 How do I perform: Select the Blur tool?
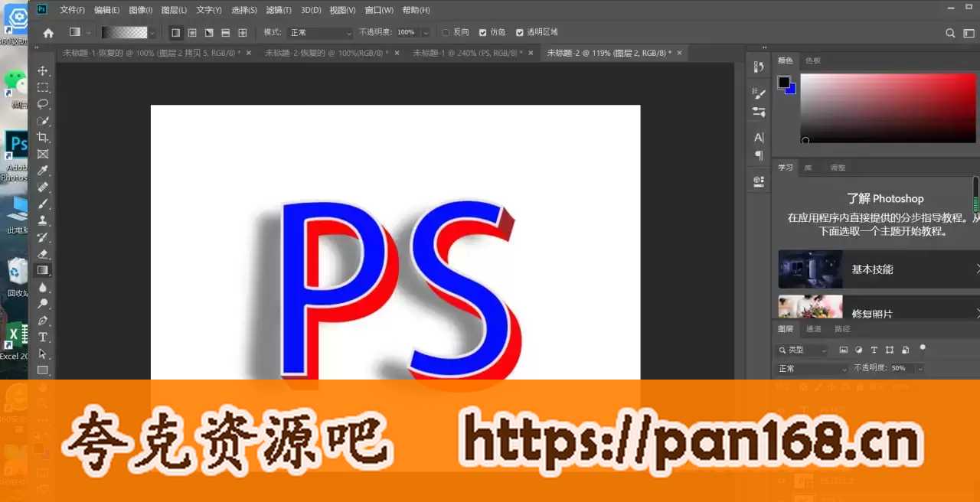(x=43, y=287)
